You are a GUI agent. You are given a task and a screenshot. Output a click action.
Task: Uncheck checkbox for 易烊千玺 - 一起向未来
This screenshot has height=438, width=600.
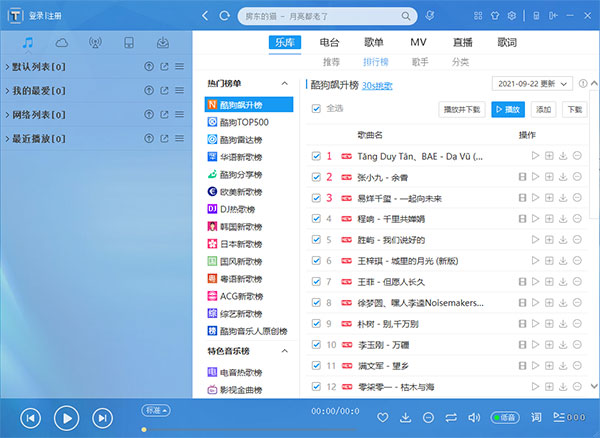click(x=316, y=198)
